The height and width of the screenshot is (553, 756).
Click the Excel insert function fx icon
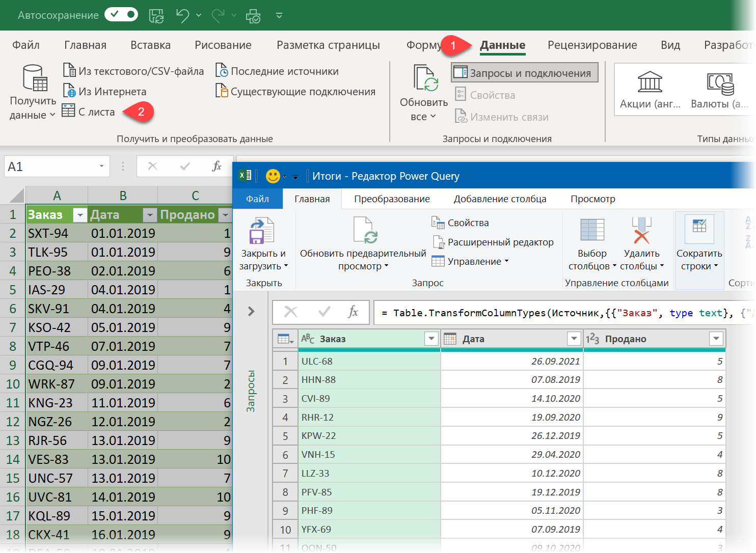pyautogui.click(x=217, y=166)
